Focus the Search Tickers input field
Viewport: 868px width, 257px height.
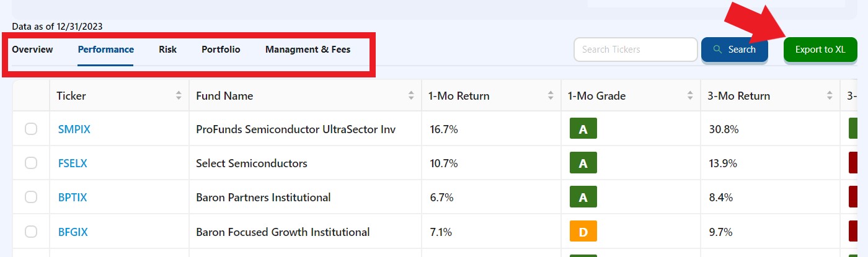tap(636, 50)
